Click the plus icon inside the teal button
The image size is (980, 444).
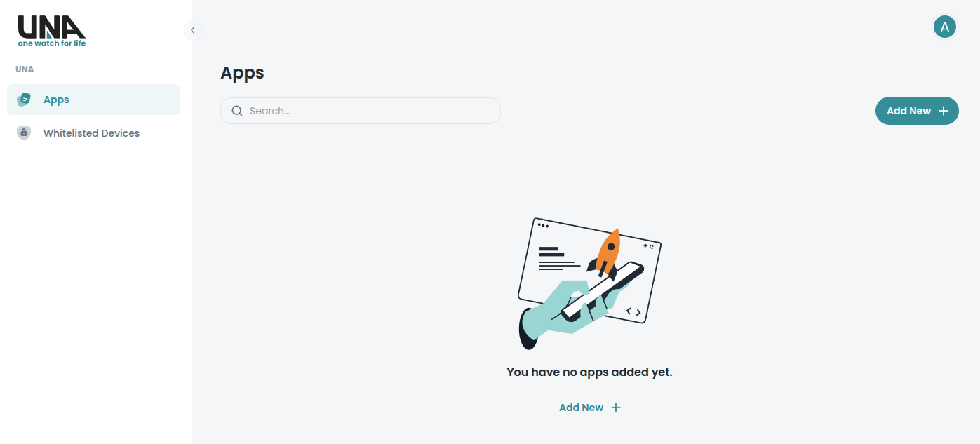pyautogui.click(x=944, y=111)
